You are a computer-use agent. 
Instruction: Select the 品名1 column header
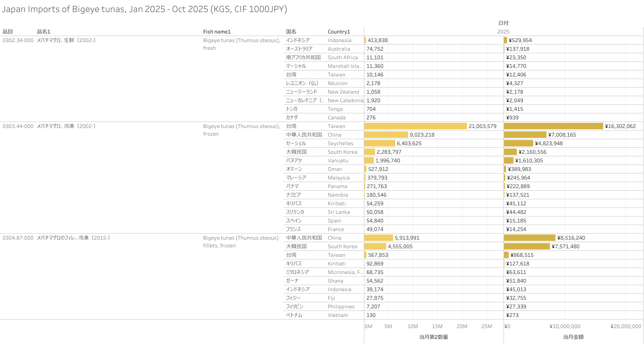click(x=44, y=32)
